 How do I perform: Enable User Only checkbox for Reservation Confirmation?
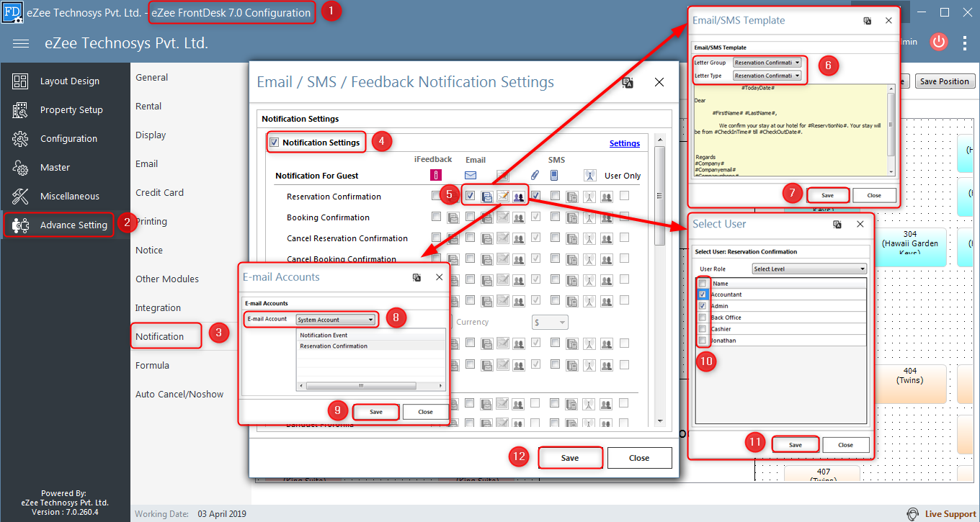click(624, 196)
